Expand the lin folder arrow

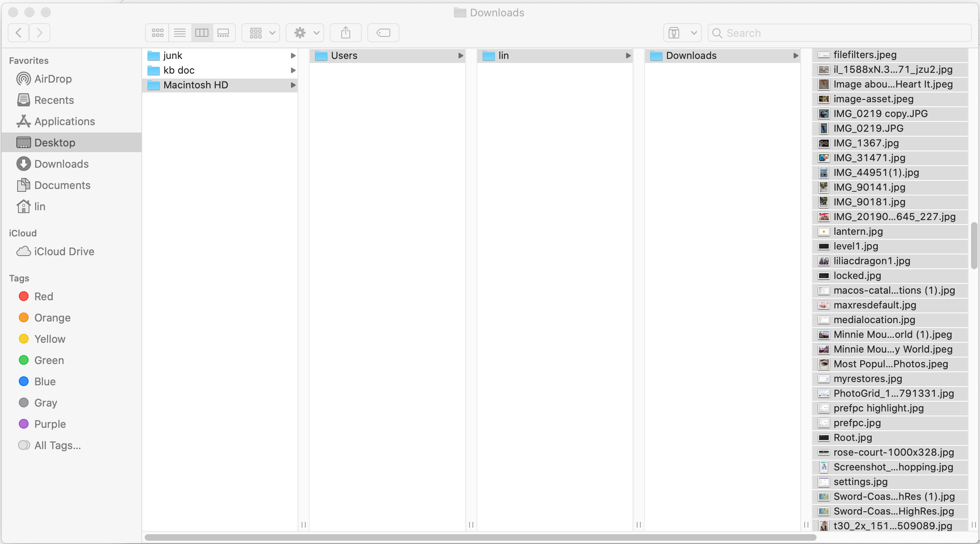tap(628, 55)
